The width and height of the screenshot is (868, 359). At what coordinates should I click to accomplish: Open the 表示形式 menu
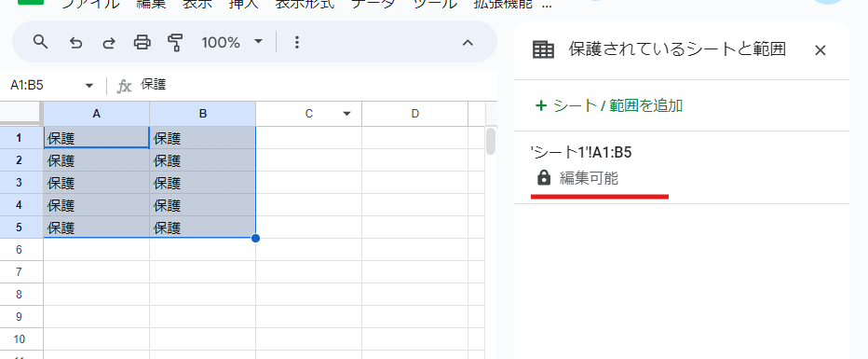click(305, 4)
